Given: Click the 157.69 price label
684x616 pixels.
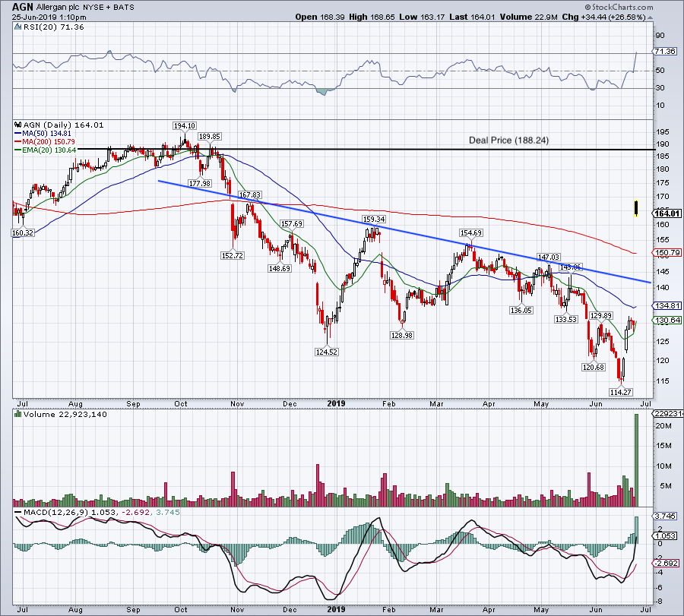Looking at the screenshot, I should [291, 223].
